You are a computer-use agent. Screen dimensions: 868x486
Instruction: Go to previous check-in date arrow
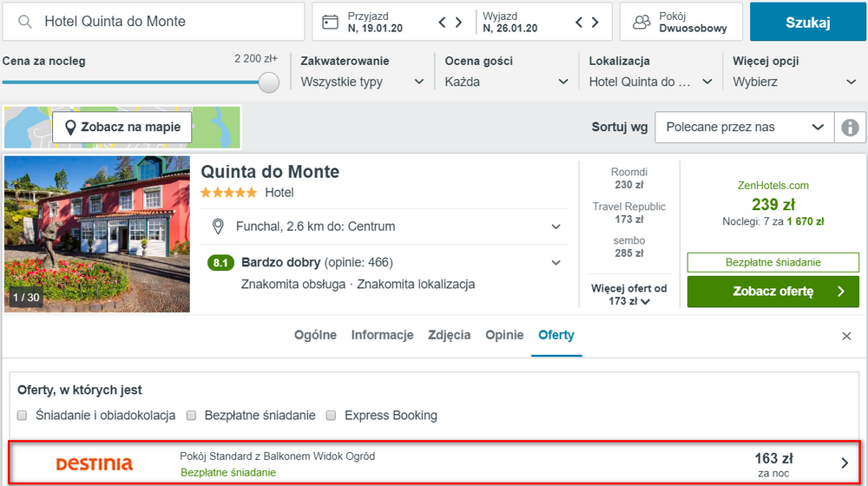[442, 22]
